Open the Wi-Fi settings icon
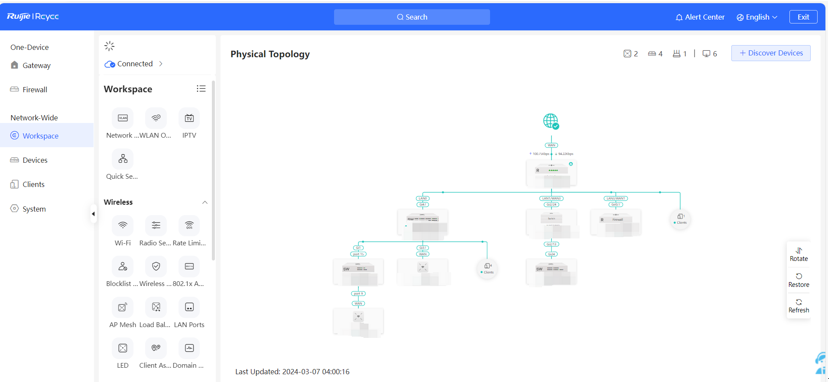The width and height of the screenshot is (829, 387). pyautogui.click(x=123, y=225)
